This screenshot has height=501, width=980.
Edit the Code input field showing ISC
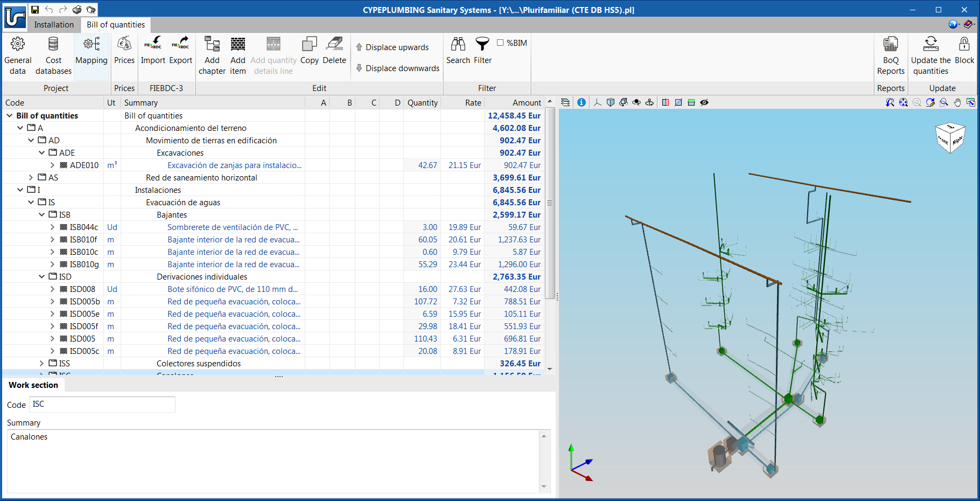click(x=102, y=404)
